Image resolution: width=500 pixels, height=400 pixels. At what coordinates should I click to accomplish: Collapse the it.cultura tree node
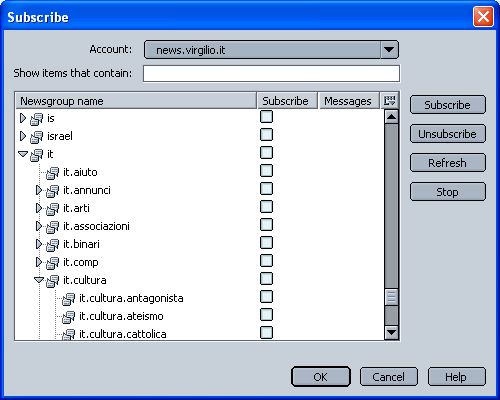click(x=39, y=280)
